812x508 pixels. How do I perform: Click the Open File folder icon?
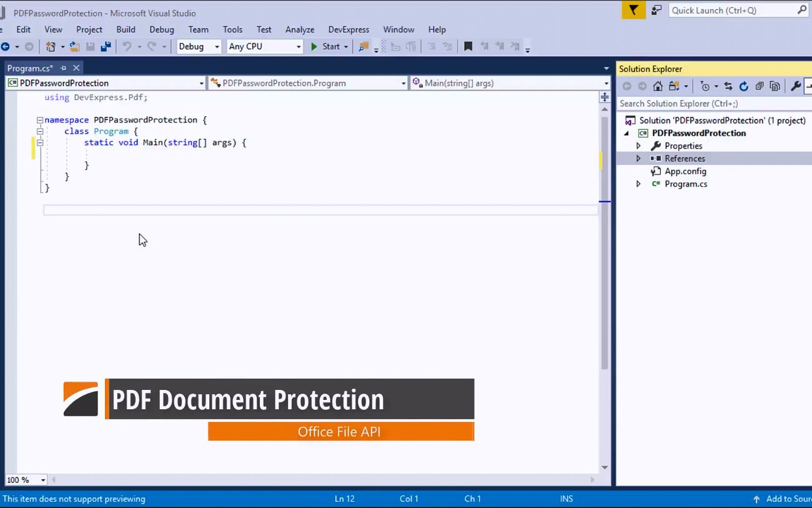click(x=74, y=47)
